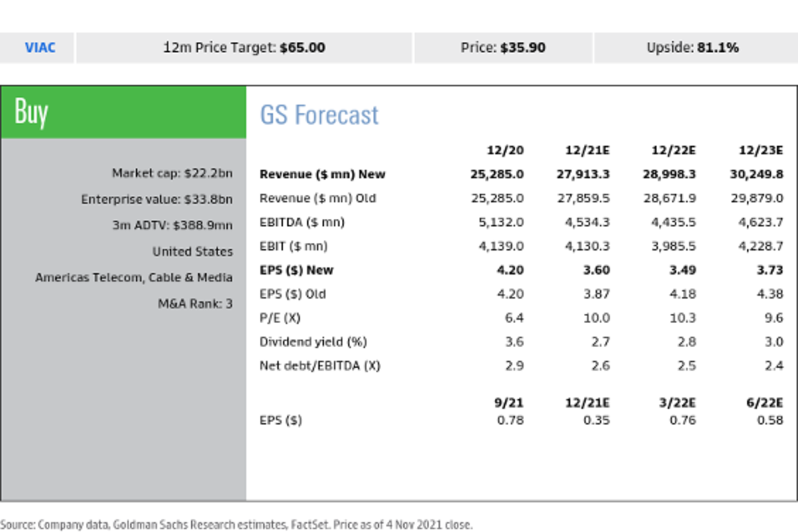The image size is (798, 532).
Task: Click the Upside 81.1% cell
Action: coord(692,48)
